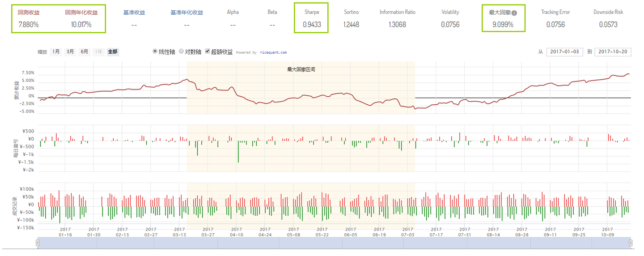The height and width of the screenshot is (256, 644).
Task: Click the end date field 2017-10-20
Action: [613, 52]
